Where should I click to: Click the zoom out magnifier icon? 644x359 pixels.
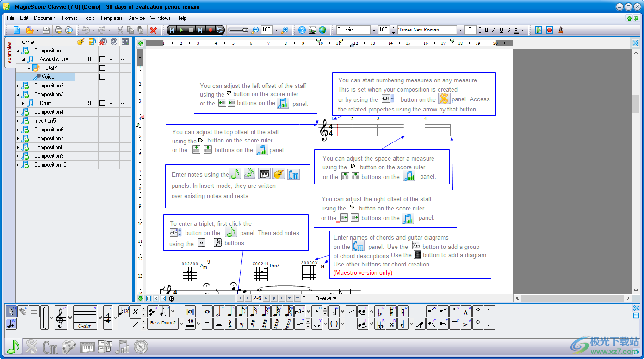(255, 30)
